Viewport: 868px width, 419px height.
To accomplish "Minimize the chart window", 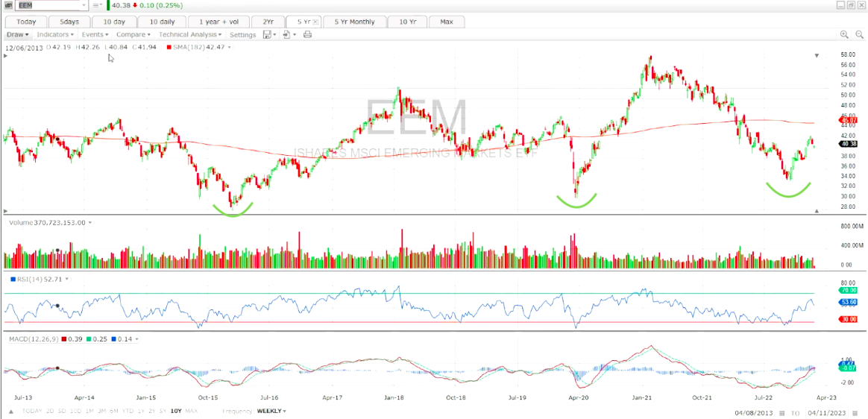I will [841, 5].
